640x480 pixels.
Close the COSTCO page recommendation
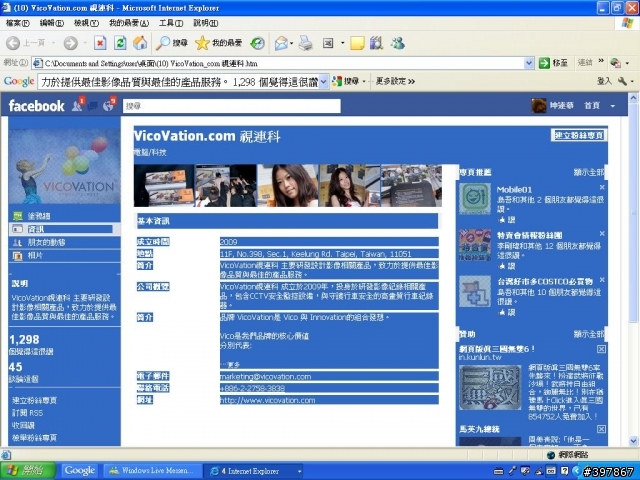pos(602,280)
